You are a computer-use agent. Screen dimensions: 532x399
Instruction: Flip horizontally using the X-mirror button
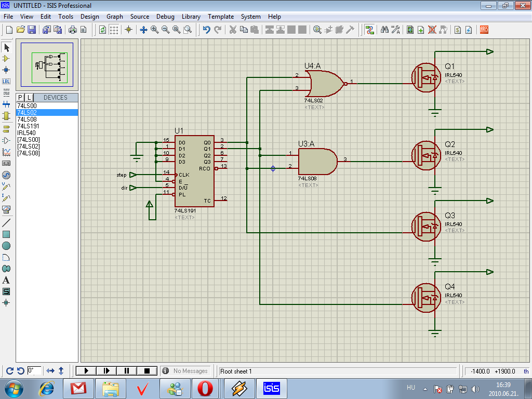pos(50,371)
